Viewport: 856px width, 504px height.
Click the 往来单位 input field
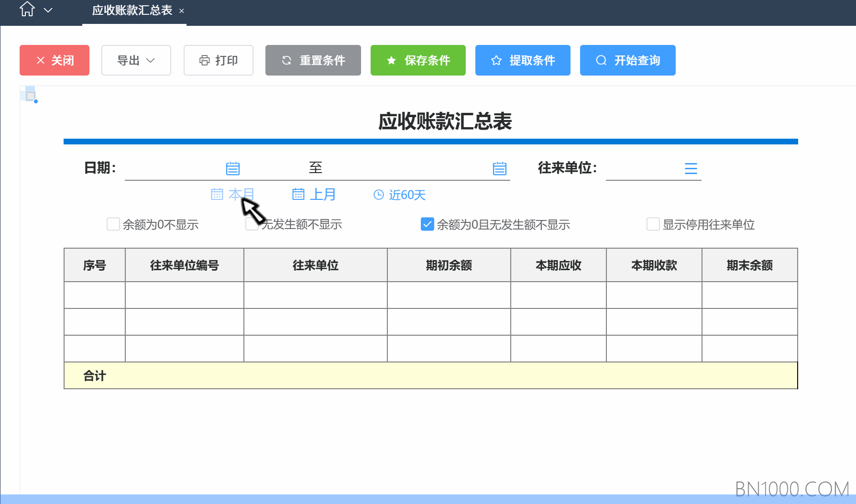click(644, 168)
